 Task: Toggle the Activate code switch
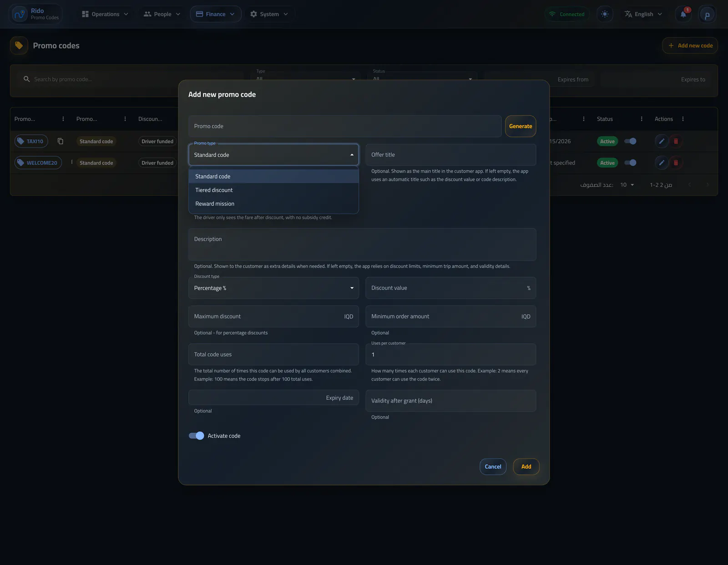pyautogui.click(x=197, y=436)
